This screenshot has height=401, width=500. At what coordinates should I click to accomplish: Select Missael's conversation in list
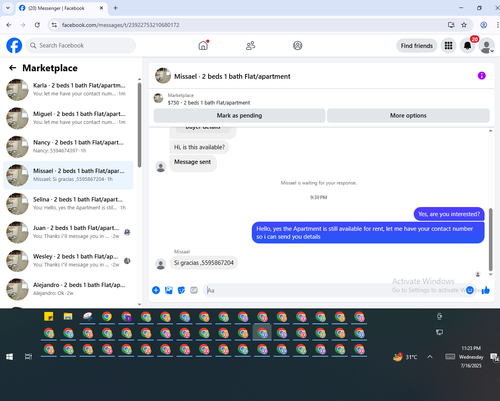(68, 175)
